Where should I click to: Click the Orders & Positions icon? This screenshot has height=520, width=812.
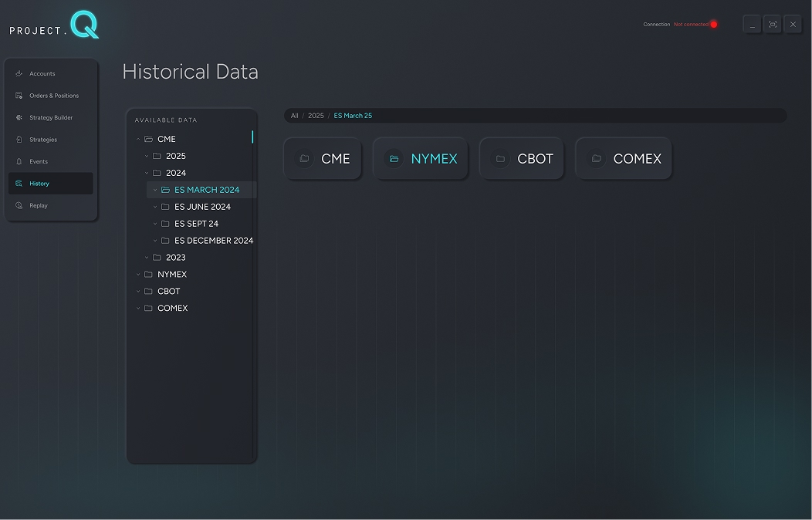(x=19, y=96)
